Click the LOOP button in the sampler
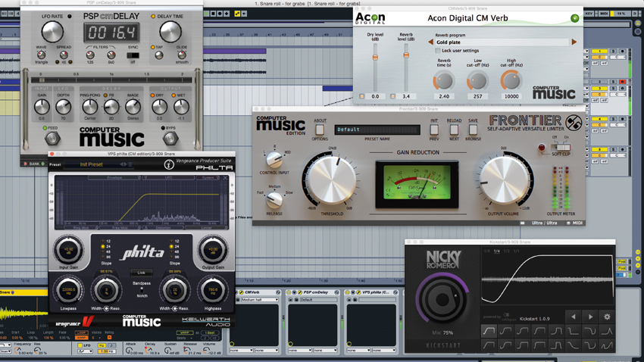 click(x=81, y=333)
